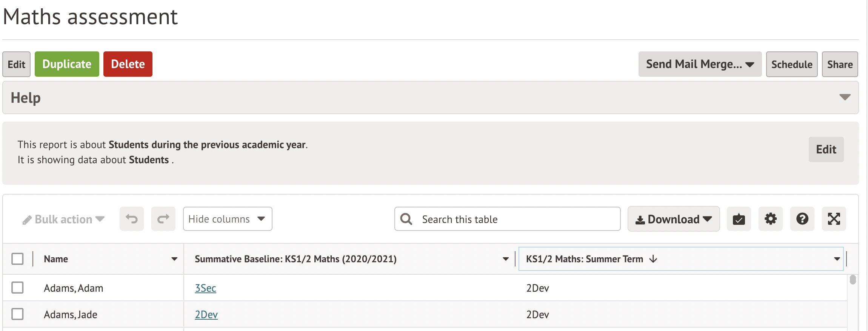Click the undo arrow icon
868x331 pixels.
click(x=132, y=219)
